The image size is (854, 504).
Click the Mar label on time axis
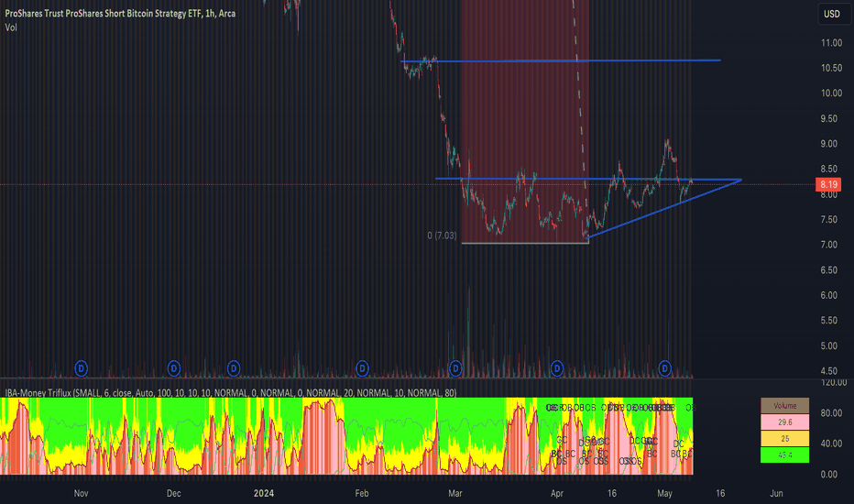coord(455,493)
